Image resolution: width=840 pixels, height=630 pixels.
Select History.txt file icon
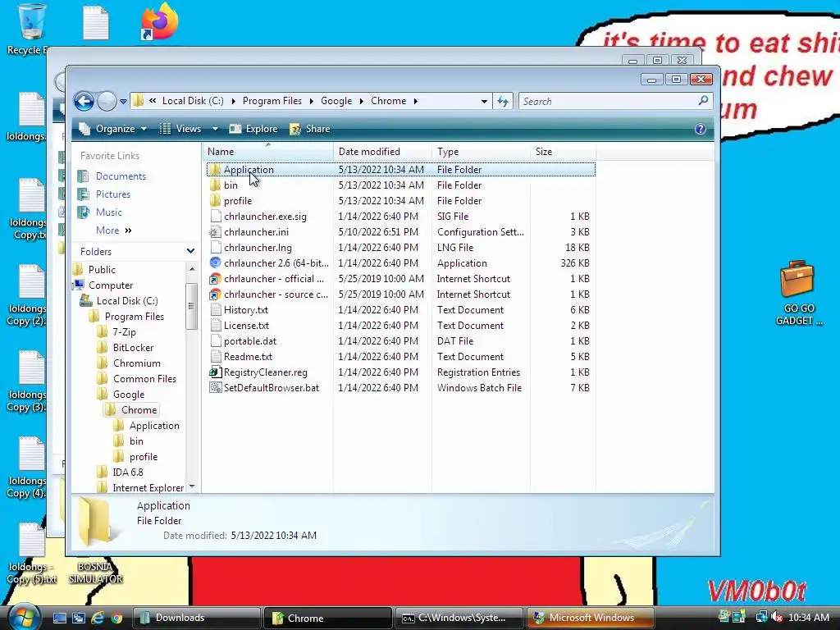216,309
